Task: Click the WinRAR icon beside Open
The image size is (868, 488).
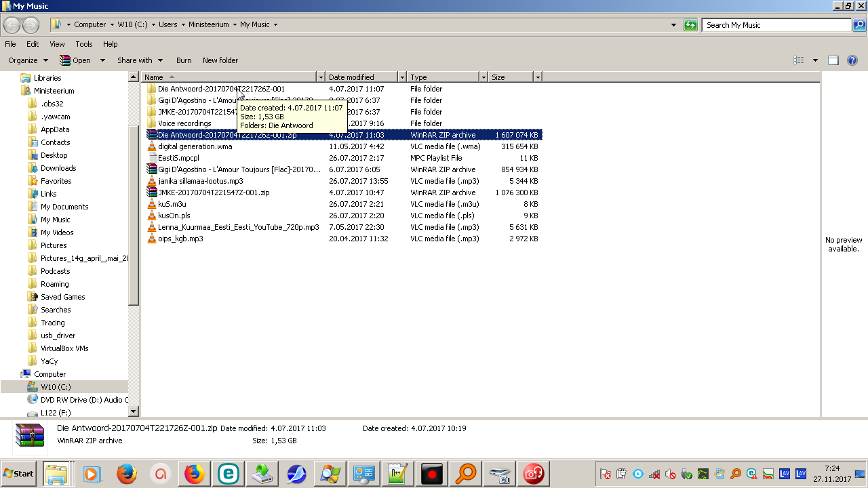Action: click(x=65, y=60)
